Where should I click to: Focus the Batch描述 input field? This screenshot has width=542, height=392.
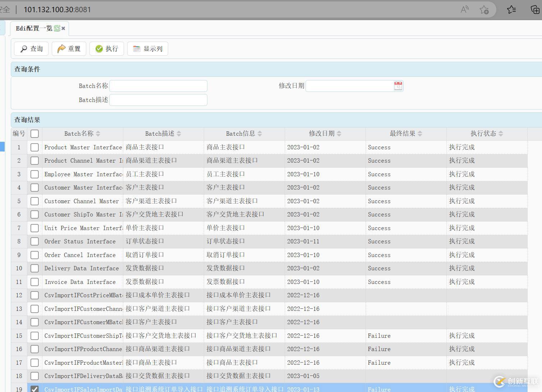click(158, 100)
